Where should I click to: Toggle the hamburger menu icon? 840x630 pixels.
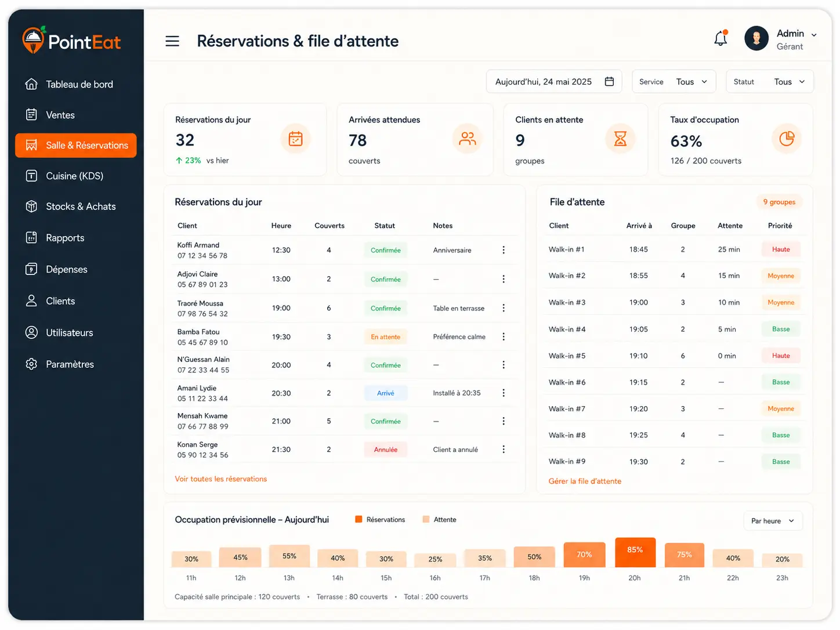pyautogui.click(x=172, y=41)
